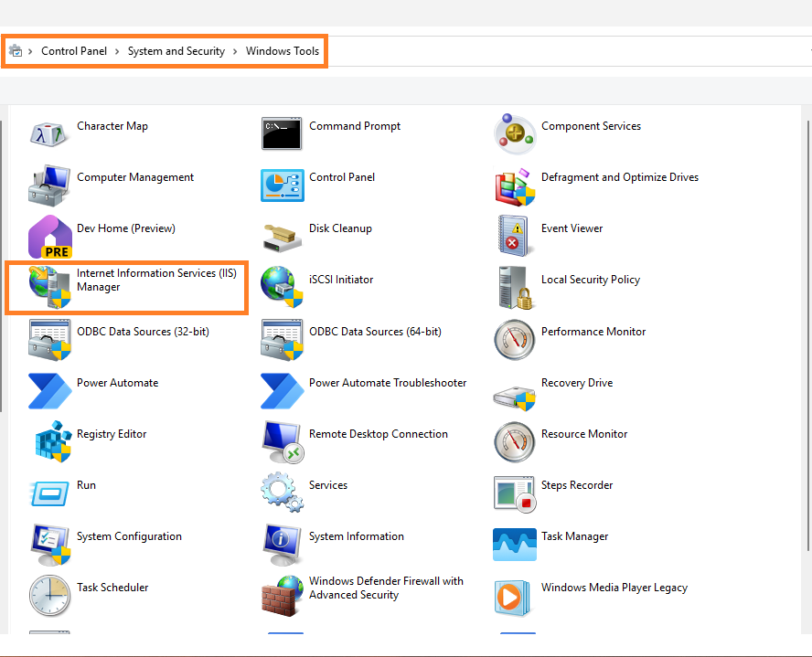This screenshot has width=812, height=657.
Task: Select the Resource Monitor label
Action: click(x=584, y=434)
